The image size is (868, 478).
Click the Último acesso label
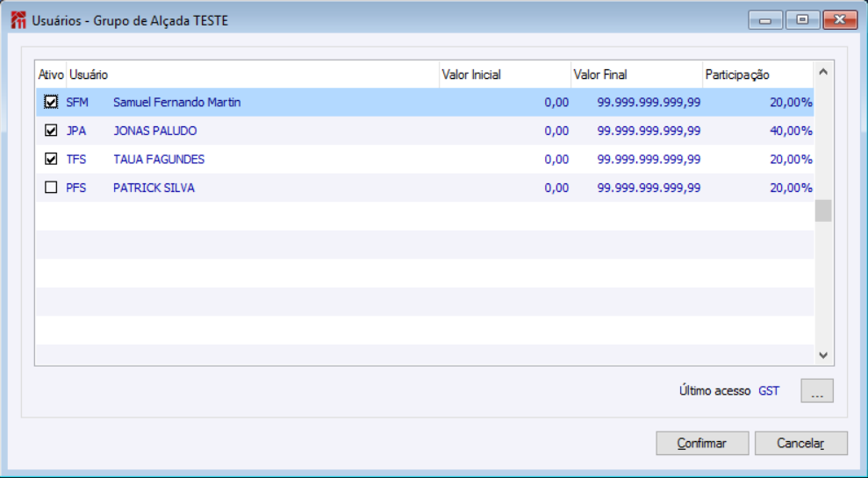pos(714,391)
